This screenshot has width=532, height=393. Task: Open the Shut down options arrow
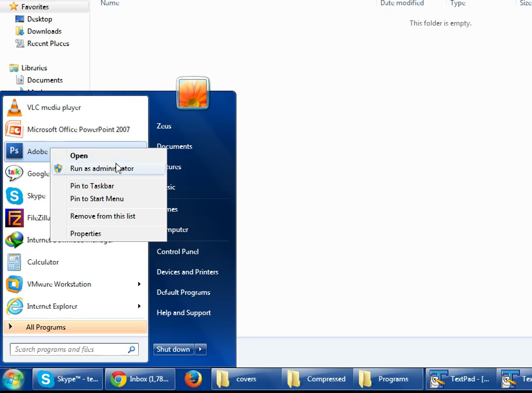pos(200,349)
